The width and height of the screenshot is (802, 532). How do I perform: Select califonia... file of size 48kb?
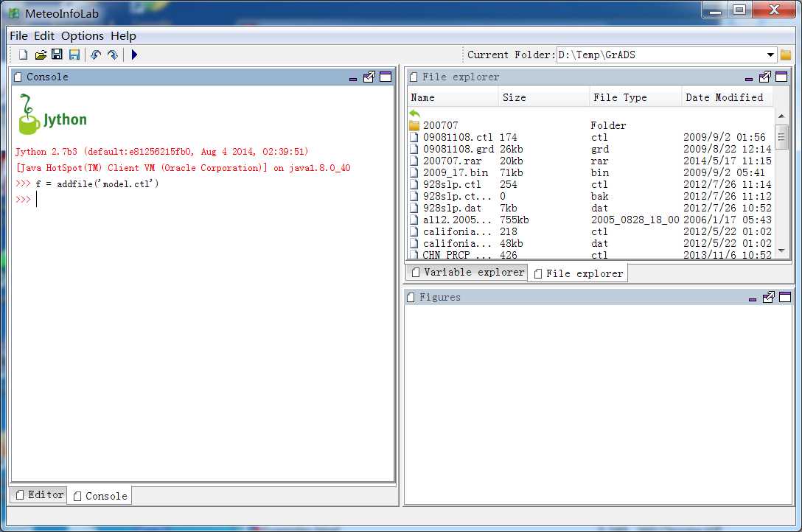click(590, 242)
